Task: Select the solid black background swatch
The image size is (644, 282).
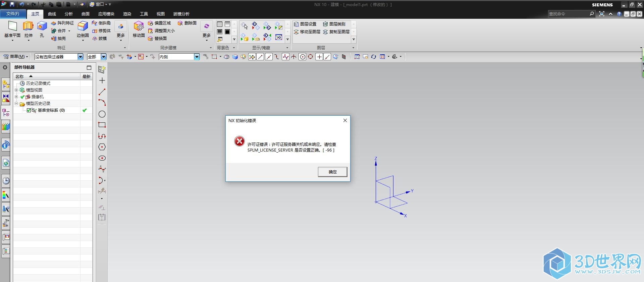Action: pos(227,32)
